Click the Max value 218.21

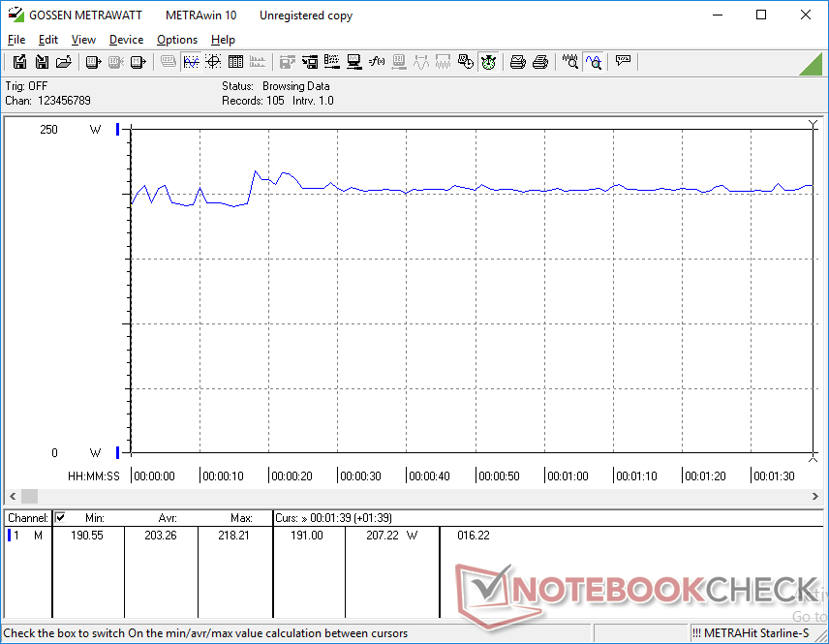tap(233, 536)
